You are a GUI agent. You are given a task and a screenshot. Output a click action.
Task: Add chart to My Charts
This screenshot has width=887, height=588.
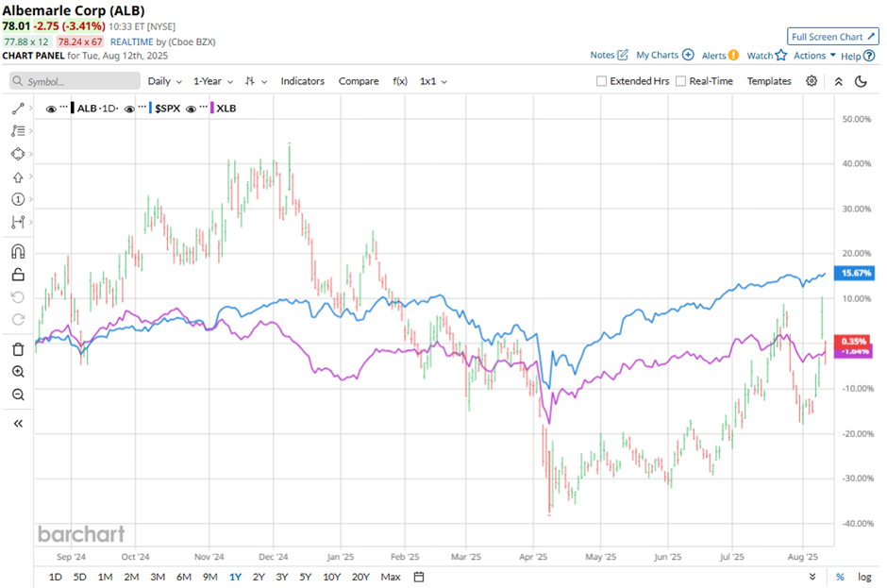coord(664,55)
